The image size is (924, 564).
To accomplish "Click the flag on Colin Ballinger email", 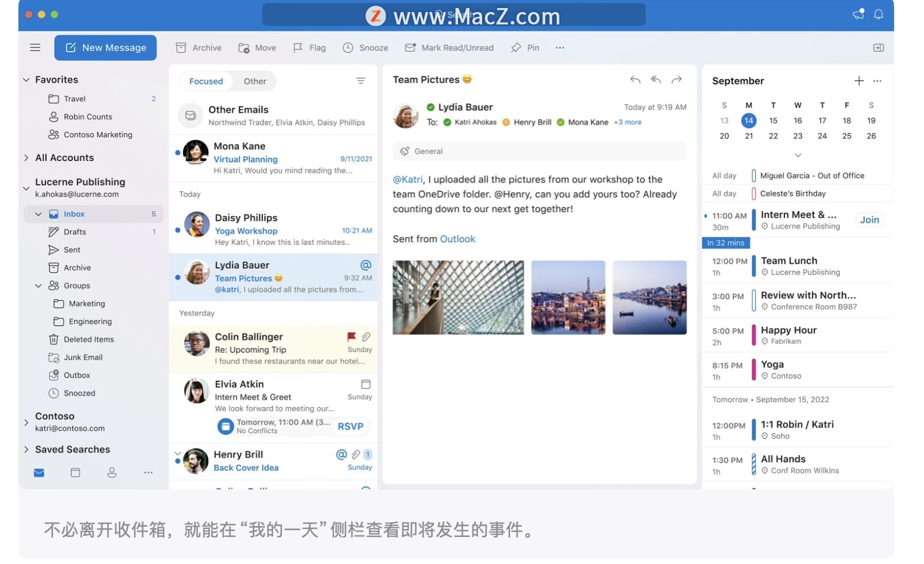I will (x=351, y=337).
